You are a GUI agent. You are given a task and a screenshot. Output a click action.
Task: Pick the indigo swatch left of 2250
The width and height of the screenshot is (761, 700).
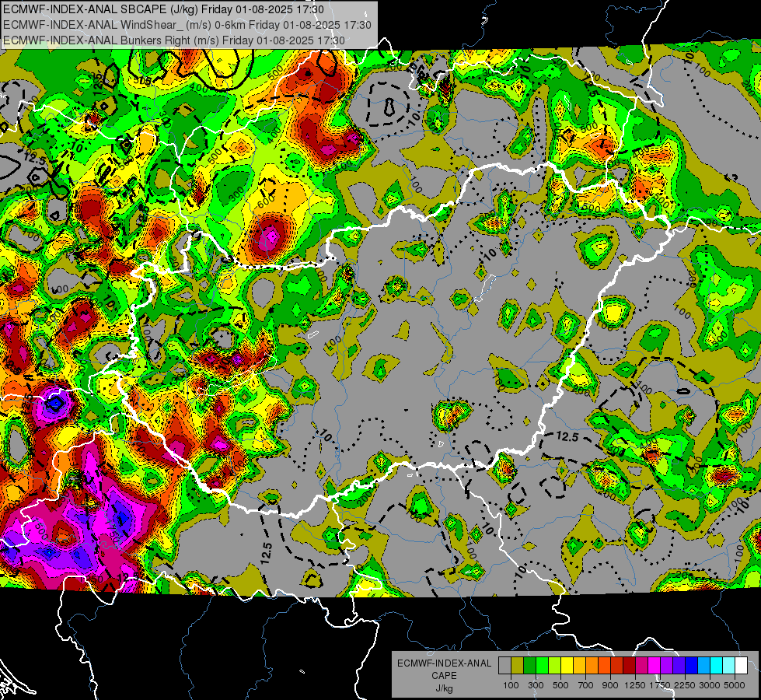679,665
